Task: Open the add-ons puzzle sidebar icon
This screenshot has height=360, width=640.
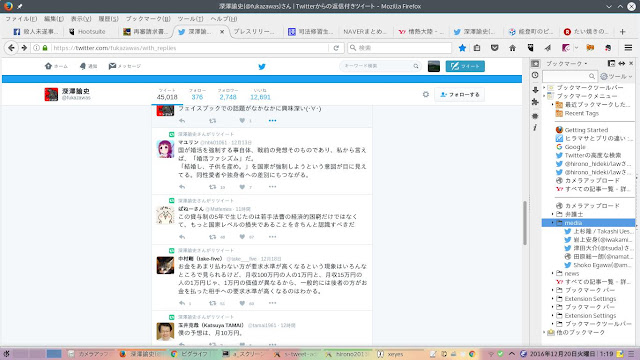Action: 535,102
